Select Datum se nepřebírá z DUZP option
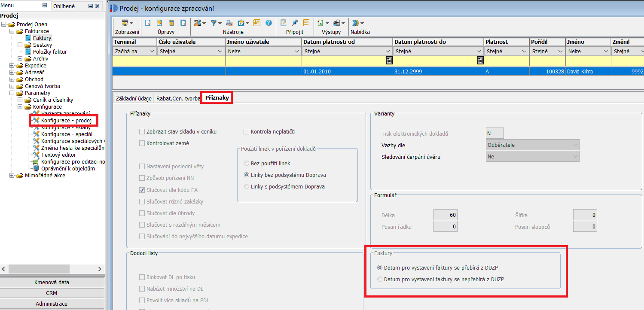 [x=379, y=279]
